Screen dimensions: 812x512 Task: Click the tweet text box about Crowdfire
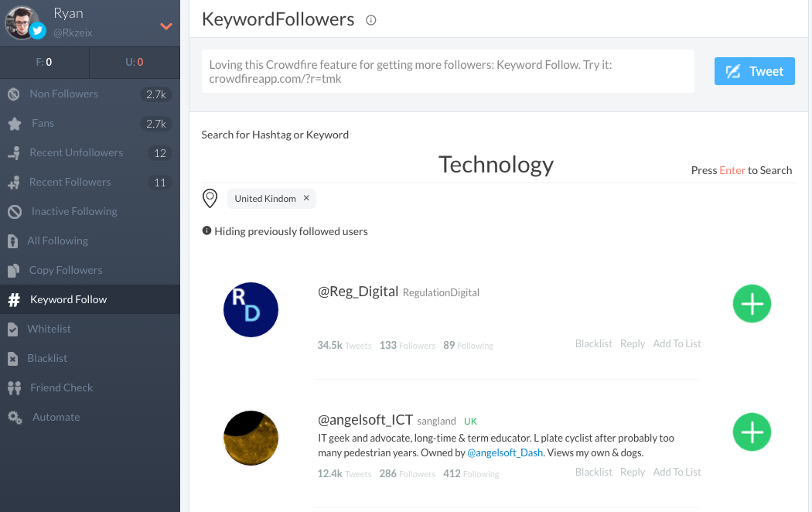coord(448,71)
